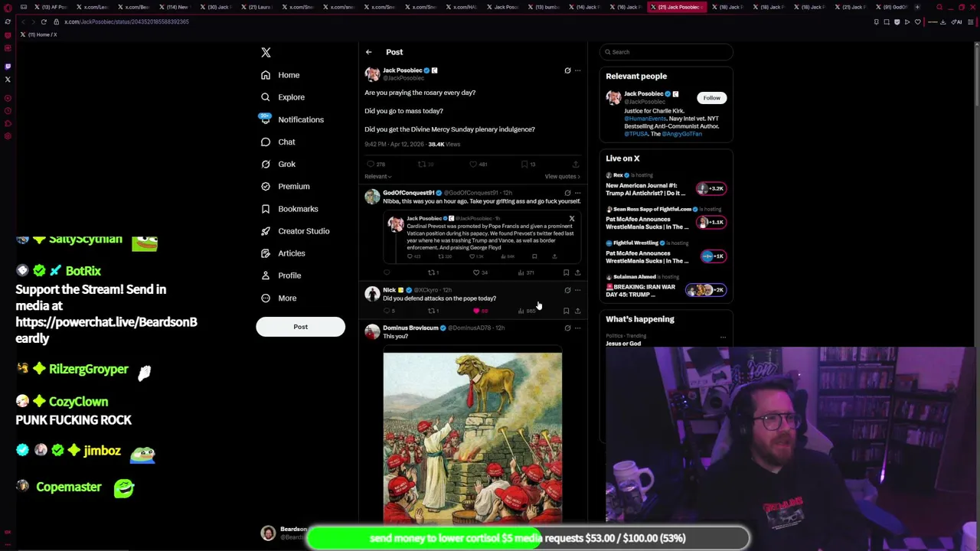Reload the page in the browser toolbar
980x551 pixels.
(x=44, y=22)
